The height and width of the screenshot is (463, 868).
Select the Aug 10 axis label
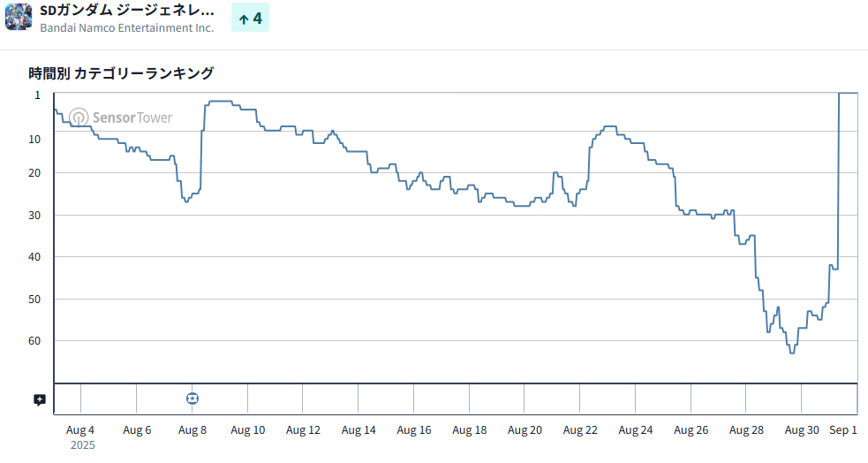(248, 430)
